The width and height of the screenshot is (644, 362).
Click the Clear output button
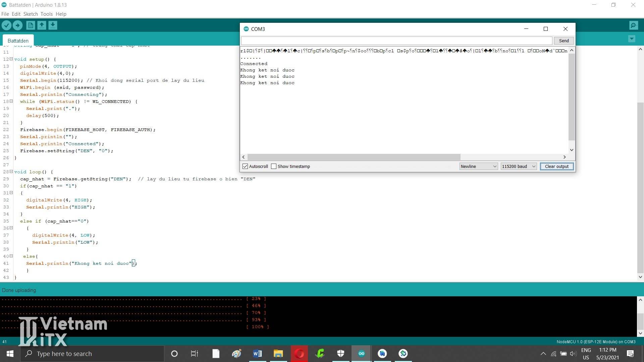coord(556,166)
